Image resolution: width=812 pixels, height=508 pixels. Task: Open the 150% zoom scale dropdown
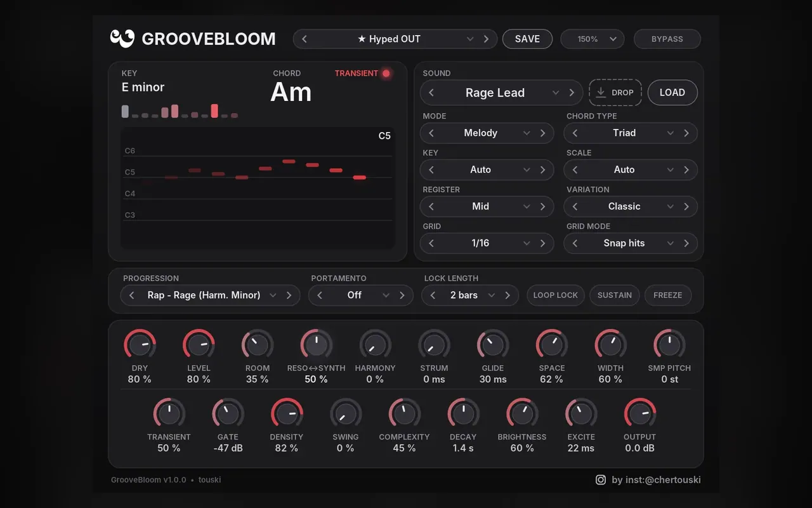point(593,39)
